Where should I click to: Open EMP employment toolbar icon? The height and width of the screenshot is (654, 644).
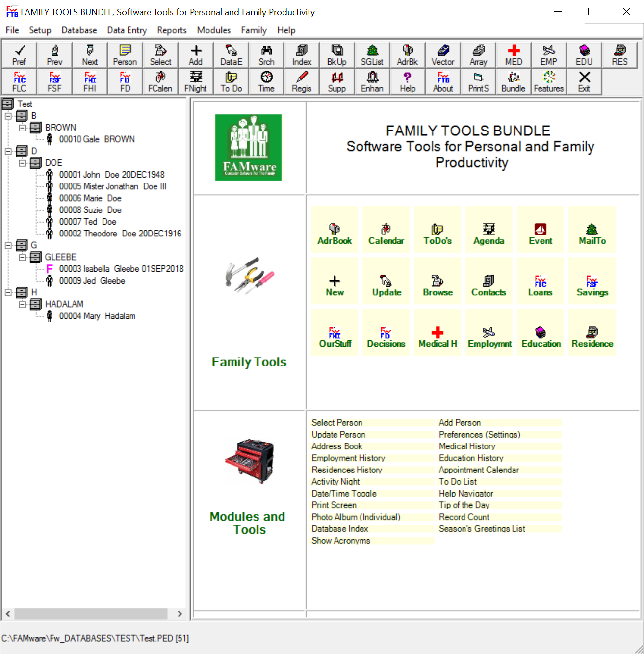pyautogui.click(x=549, y=55)
